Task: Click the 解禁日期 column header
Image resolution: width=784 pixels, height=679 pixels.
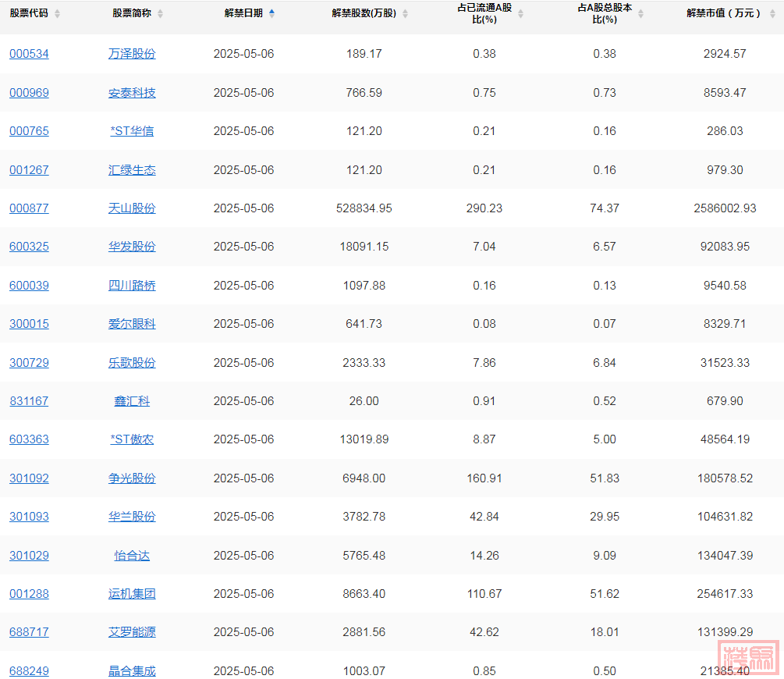Action: click(243, 13)
